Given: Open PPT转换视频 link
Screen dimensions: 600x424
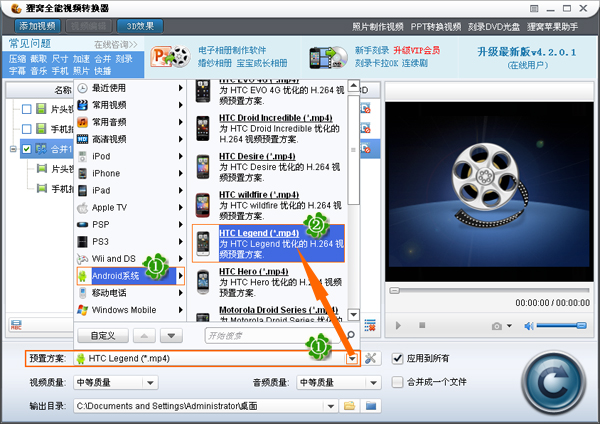Looking at the screenshot, I should (x=436, y=27).
